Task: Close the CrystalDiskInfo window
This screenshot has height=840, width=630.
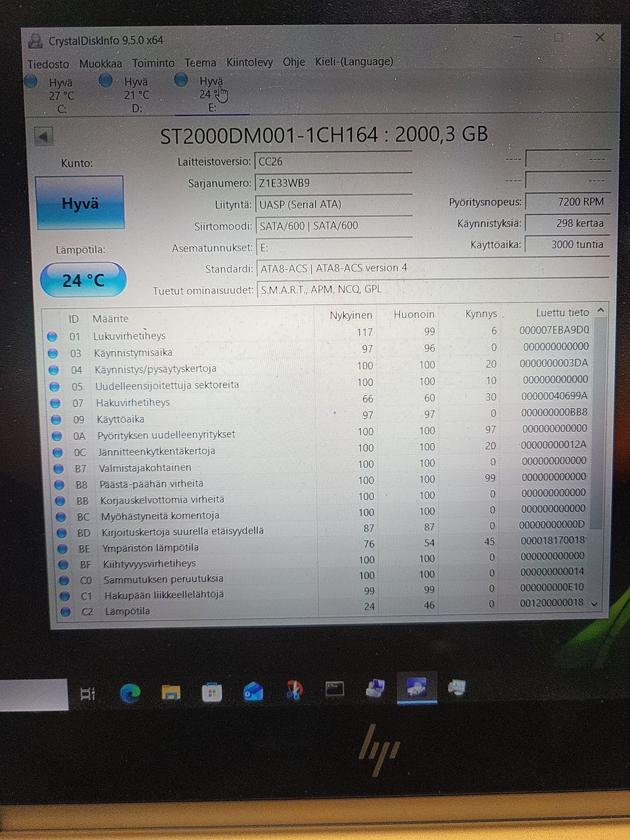Action: [x=600, y=37]
